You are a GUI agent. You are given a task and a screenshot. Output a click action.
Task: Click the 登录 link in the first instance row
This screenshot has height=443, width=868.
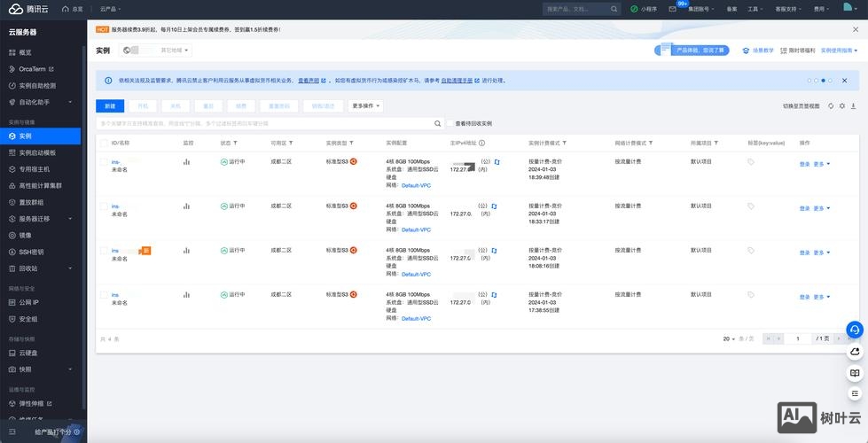coord(804,164)
